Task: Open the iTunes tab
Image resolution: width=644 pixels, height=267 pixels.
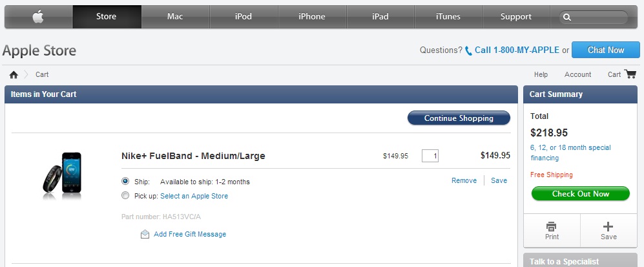Action: (448, 17)
